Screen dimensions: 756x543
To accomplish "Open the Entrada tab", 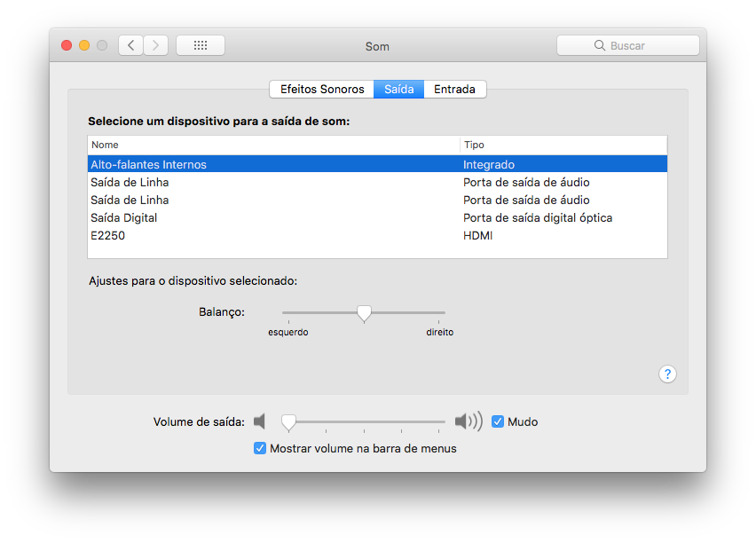I will tap(454, 90).
